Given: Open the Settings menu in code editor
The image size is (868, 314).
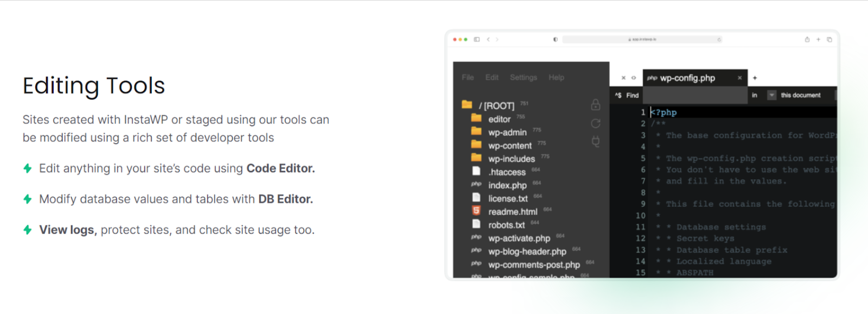Looking at the screenshot, I should (524, 77).
